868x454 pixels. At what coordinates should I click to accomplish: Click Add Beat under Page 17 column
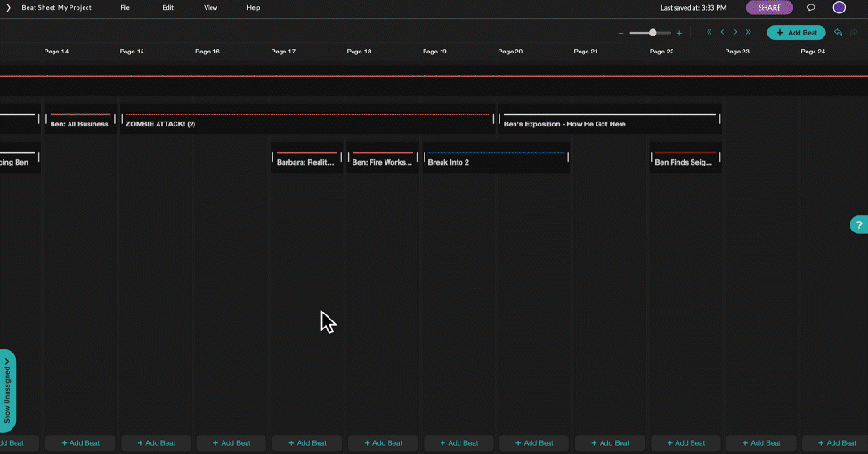tap(307, 443)
